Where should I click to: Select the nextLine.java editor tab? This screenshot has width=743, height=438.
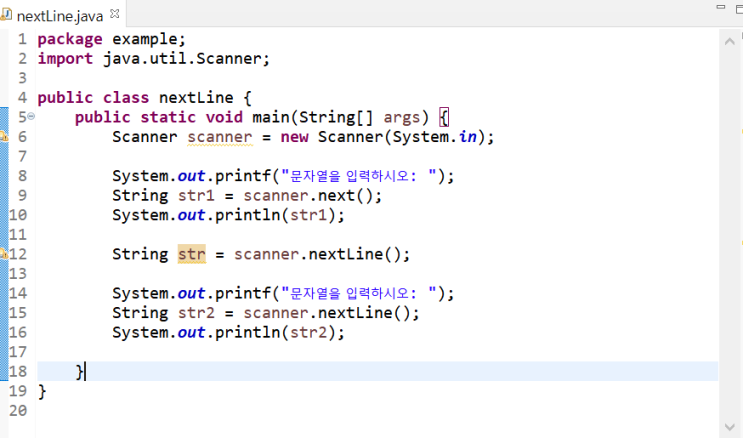tap(60, 16)
